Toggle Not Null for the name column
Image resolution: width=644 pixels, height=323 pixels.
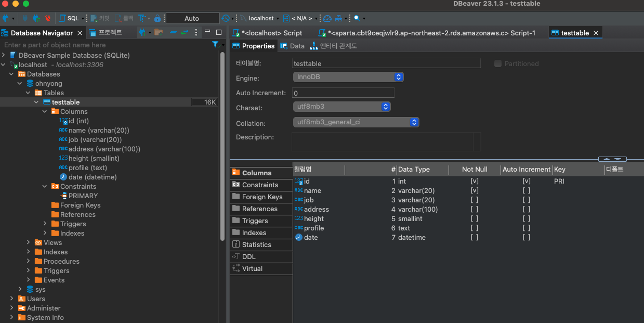coord(474,191)
